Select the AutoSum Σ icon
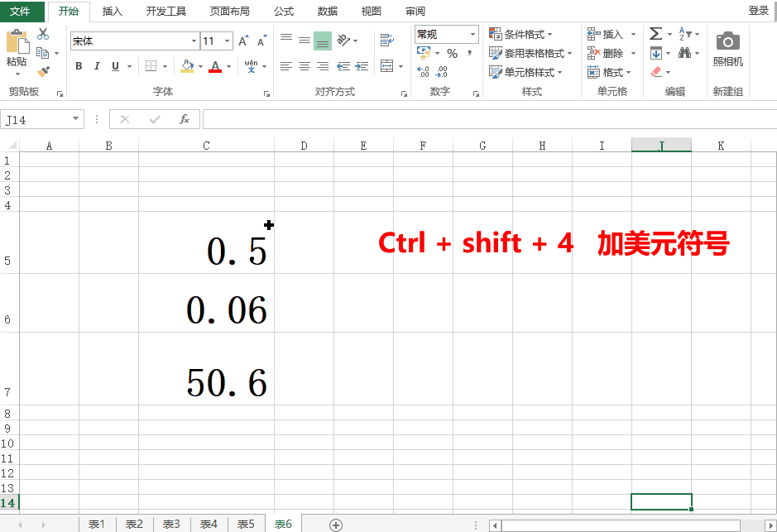The height and width of the screenshot is (532, 777). pyautogui.click(x=656, y=33)
